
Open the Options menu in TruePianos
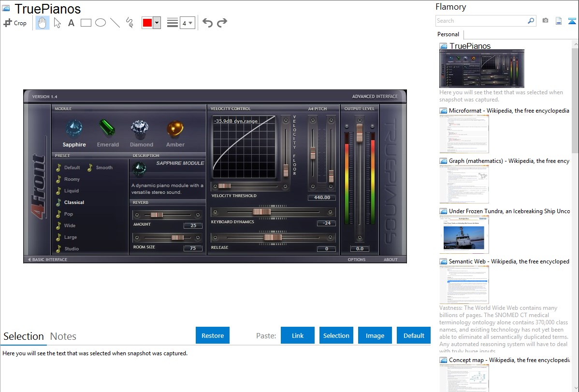(x=356, y=260)
